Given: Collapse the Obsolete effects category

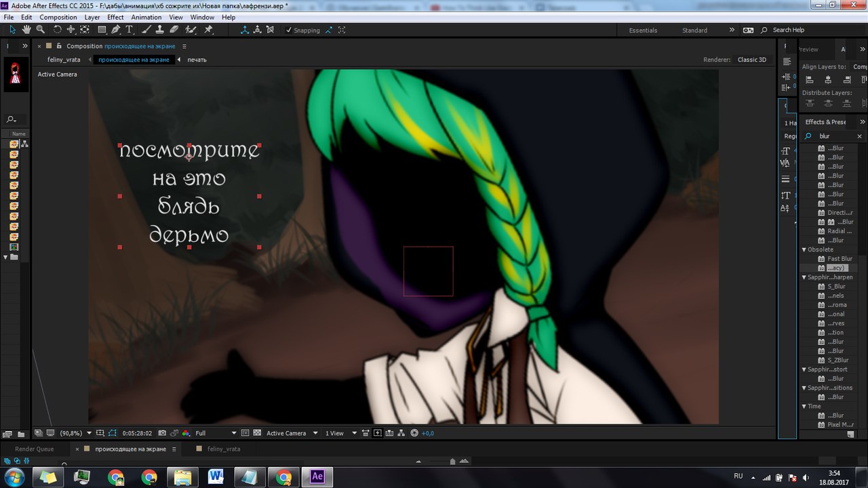Looking at the screenshot, I should coord(804,249).
